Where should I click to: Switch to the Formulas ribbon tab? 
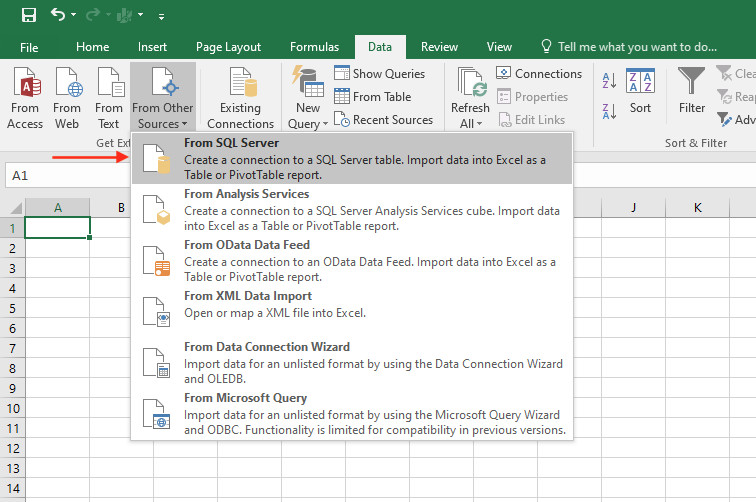coord(314,47)
